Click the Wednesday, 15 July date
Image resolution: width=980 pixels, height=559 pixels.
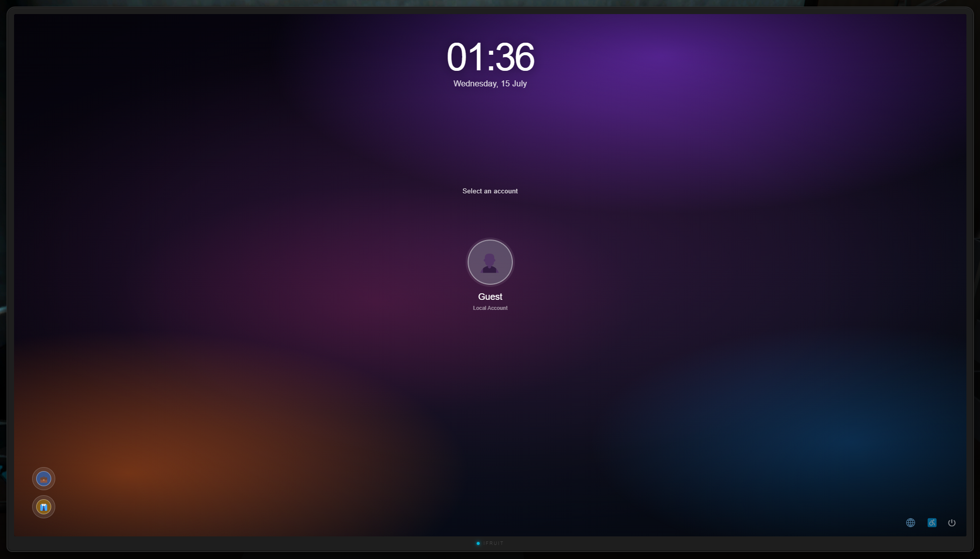(x=490, y=83)
